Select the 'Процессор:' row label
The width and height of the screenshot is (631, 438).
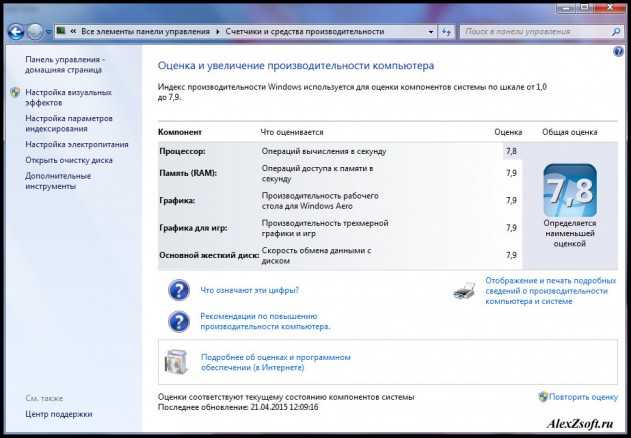click(182, 151)
